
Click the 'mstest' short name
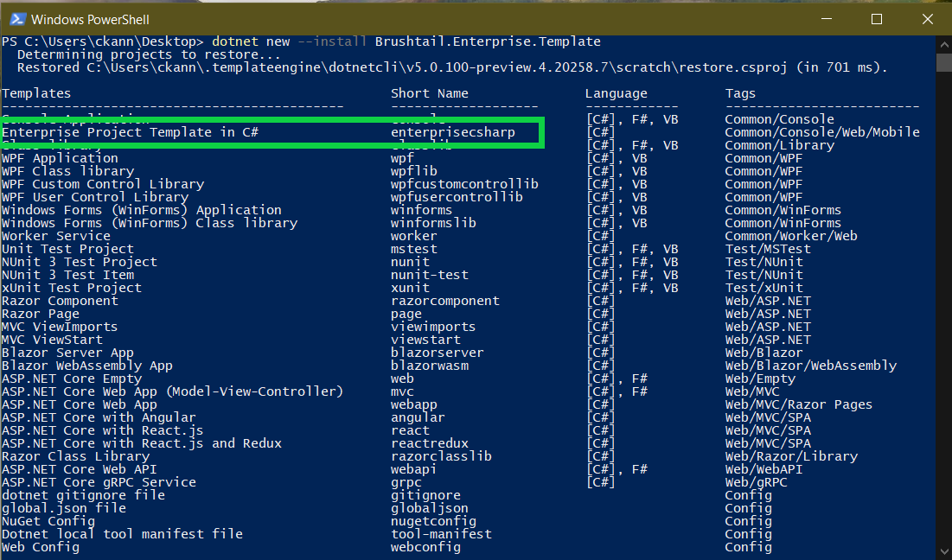point(414,250)
